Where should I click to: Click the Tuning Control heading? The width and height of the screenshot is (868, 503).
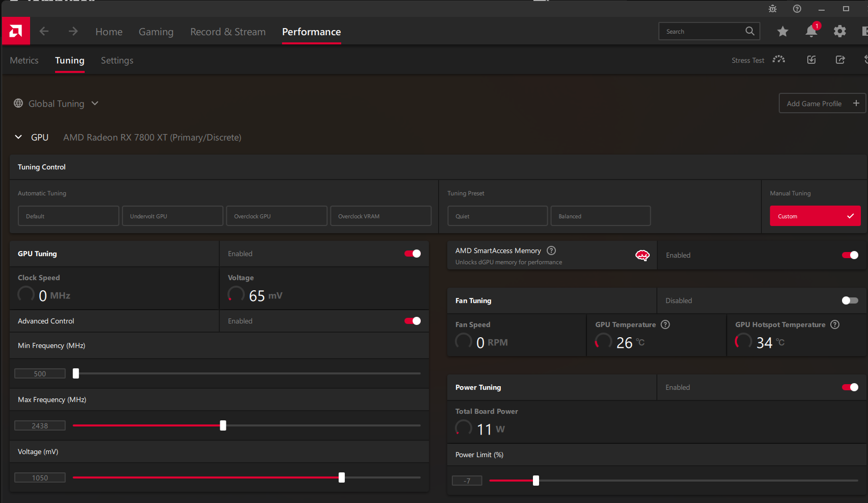[x=42, y=167]
